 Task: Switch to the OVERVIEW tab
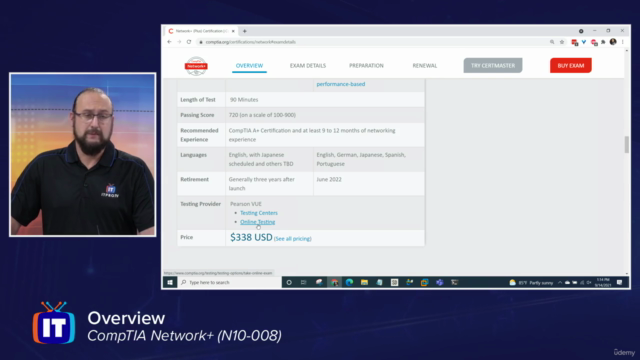(249, 66)
